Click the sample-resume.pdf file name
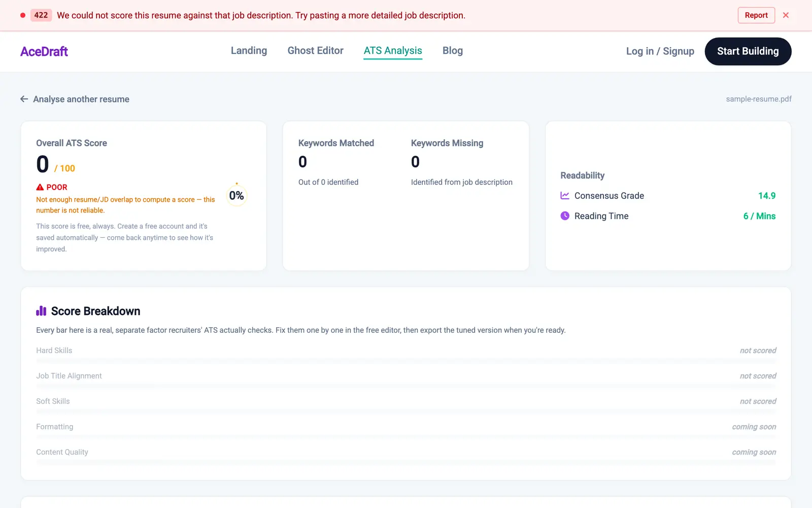The width and height of the screenshot is (812, 508). [759, 99]
